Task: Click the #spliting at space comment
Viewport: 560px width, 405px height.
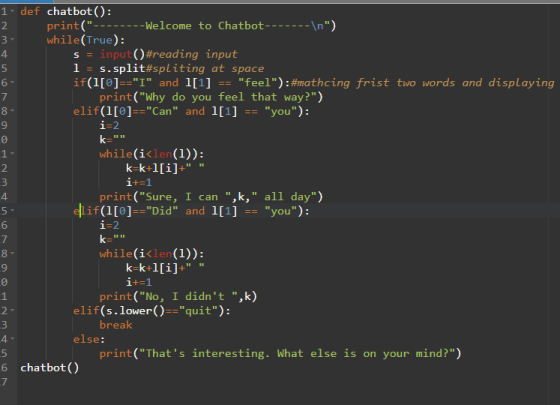Action: click(205, 69)
